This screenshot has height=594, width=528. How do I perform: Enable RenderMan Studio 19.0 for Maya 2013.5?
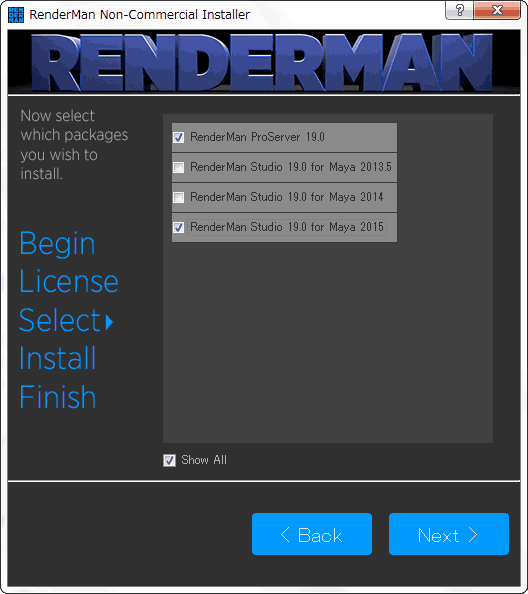pos(178,167)
